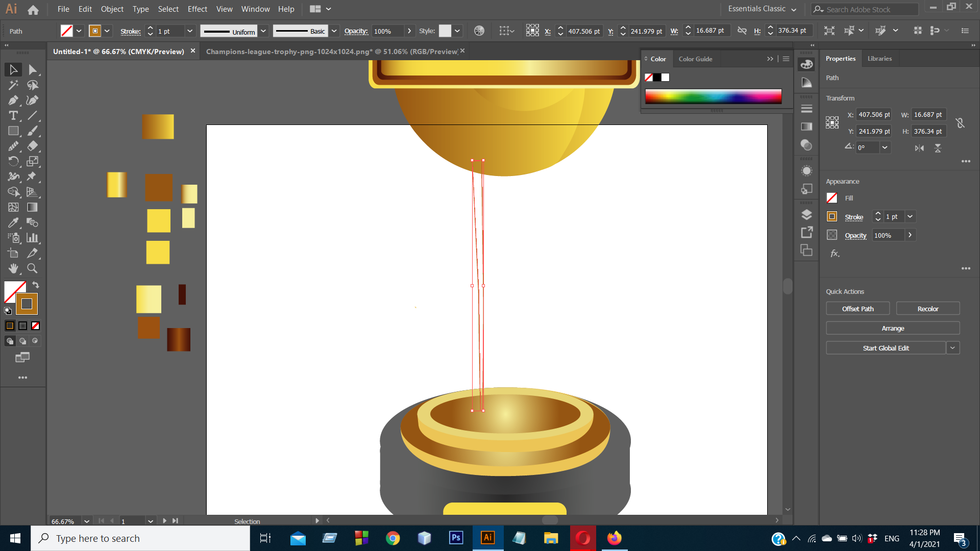980x551 pixels.
Task: Select the Direct Selection tool
Action: pyautogui.click(x=33, y=70)
